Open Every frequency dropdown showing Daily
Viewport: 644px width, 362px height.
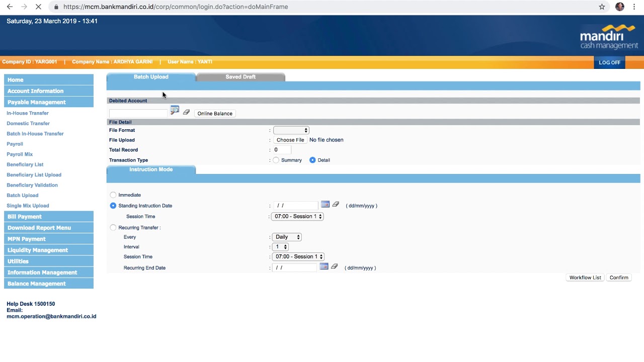(286, 237)
